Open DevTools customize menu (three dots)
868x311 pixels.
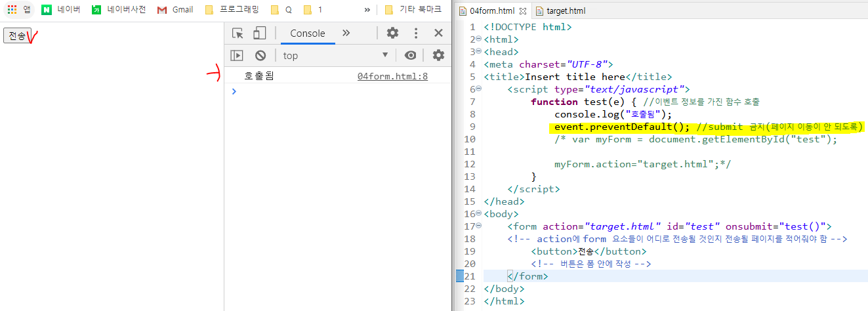416,33
